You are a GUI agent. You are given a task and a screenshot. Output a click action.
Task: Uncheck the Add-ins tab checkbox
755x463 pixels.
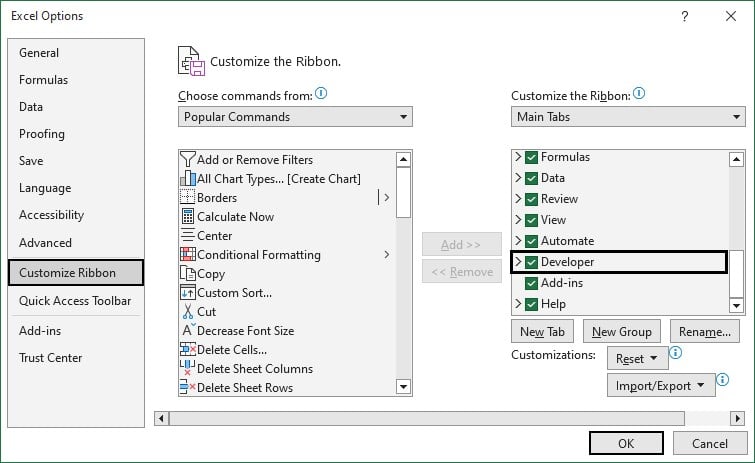[x=531, y=283]
